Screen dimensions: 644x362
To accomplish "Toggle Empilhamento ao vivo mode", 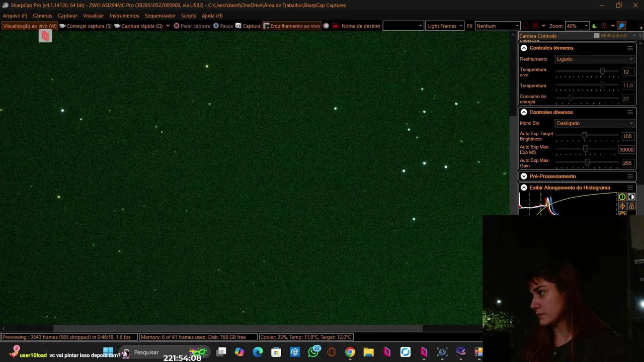I will pos(292,26).
